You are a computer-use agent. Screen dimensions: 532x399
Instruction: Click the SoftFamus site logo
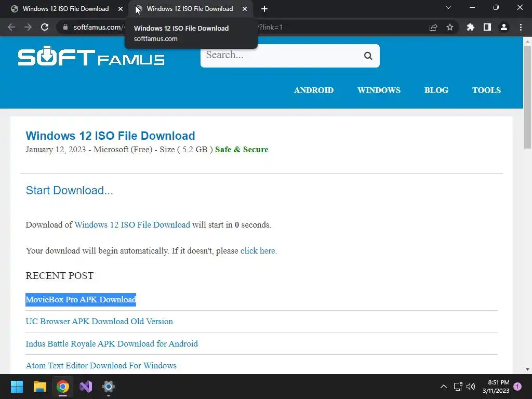click(91, 56)
